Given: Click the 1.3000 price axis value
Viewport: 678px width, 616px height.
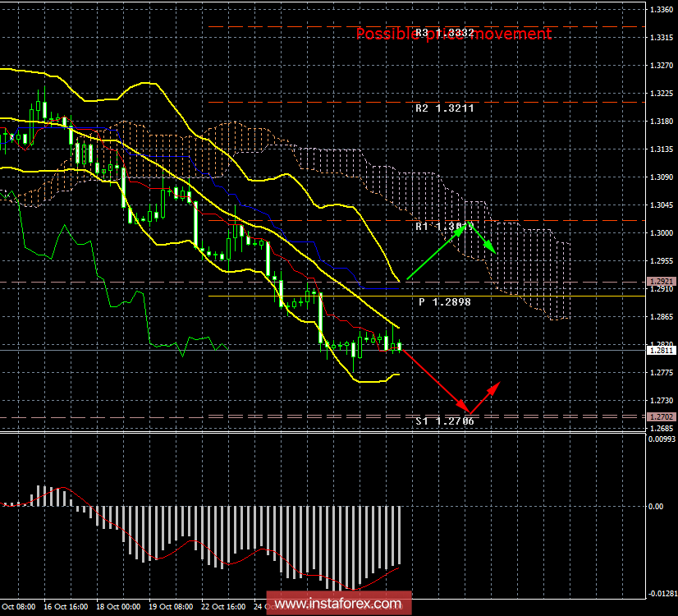Looking at the screenshot, I should point(662,232).
